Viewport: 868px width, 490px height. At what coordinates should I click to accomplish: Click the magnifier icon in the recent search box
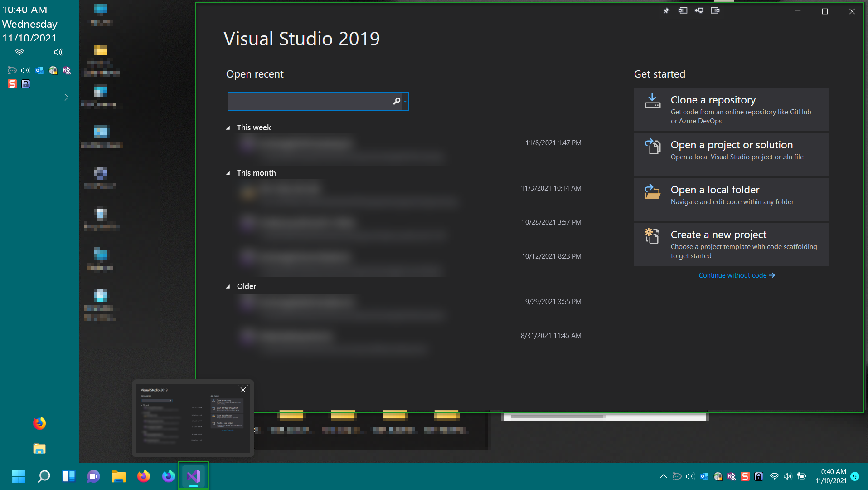click(x=397, y=101)
